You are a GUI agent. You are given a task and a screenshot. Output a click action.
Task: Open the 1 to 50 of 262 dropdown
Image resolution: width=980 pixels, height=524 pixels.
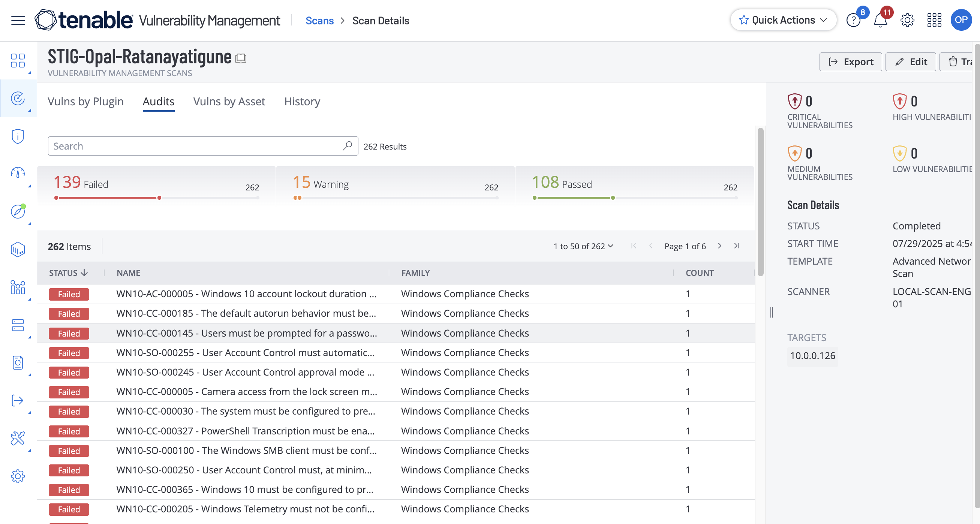tap(583, 246)
